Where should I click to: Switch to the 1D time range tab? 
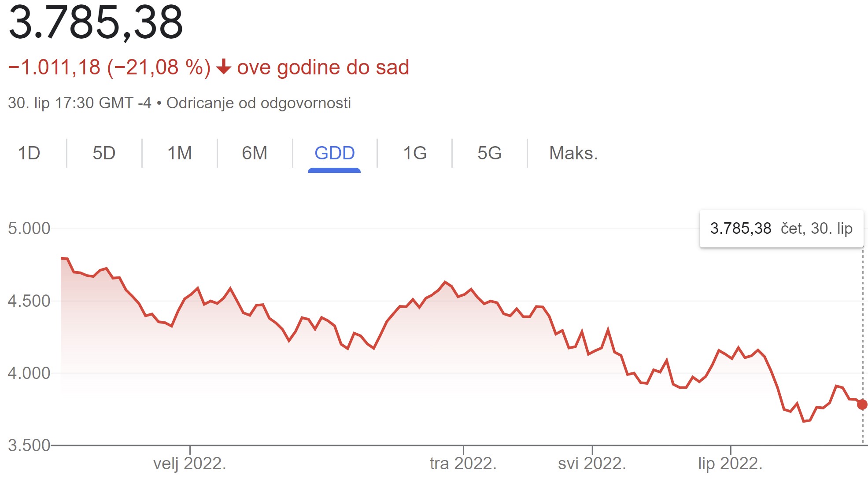pyautogui.click(x=29, y=153)
